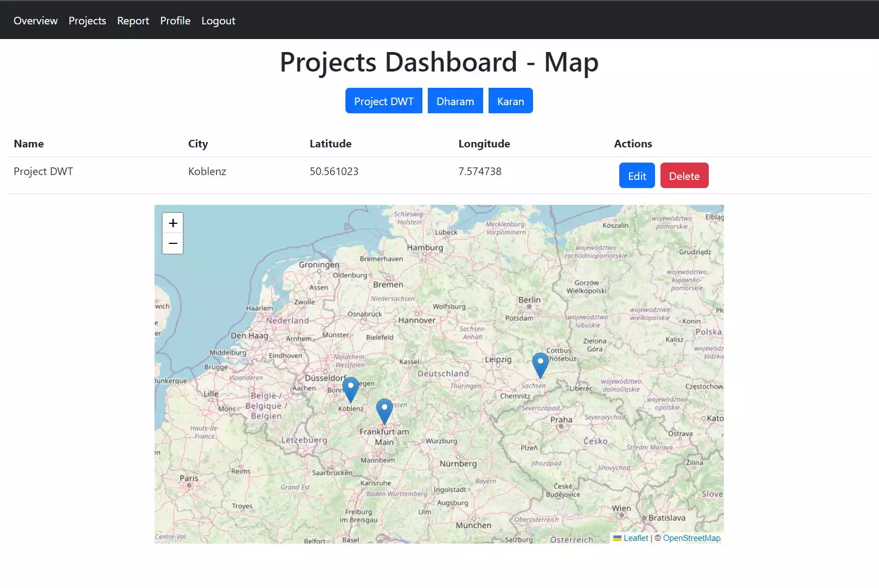The height and width of the screenshot is (588, 879).
Task: Open the Report menu item
Action: pyautogui.click(x=133, y=21)
